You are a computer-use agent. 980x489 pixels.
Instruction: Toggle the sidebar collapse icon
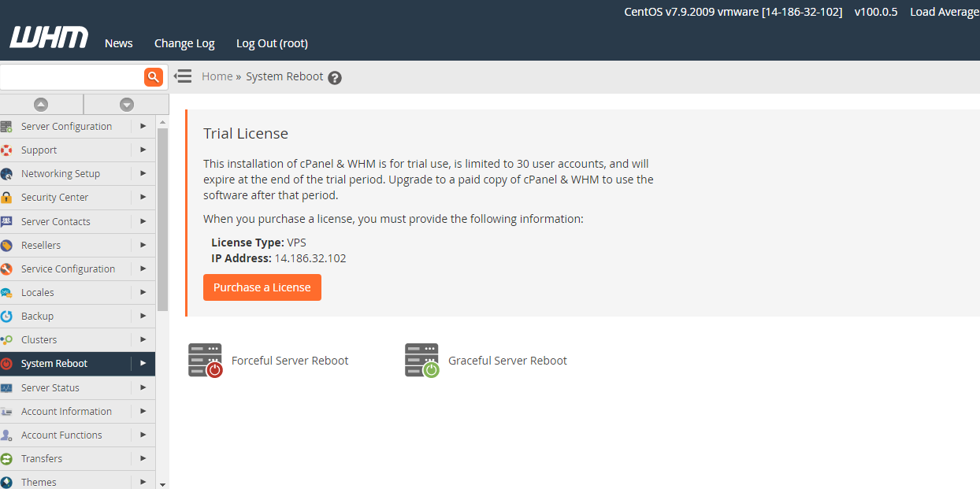[x=183, y=76]
